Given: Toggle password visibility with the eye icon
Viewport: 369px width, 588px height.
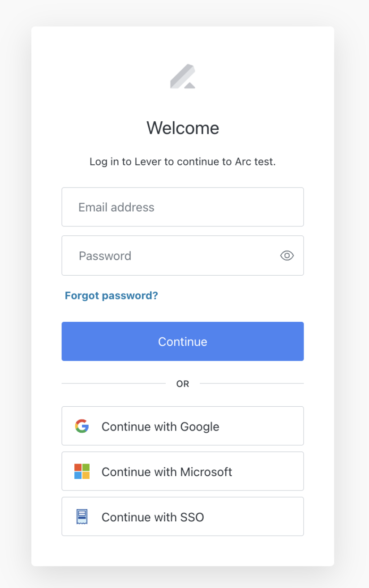Looking at the screenshot, I should click(287, 256).
